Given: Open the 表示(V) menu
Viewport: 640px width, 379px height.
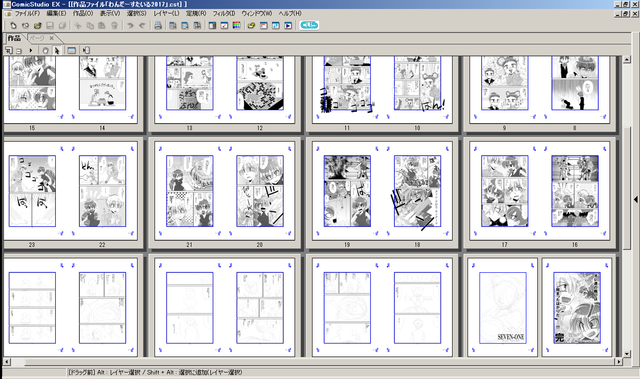Looking at the screenshot, I should (110, 13).
